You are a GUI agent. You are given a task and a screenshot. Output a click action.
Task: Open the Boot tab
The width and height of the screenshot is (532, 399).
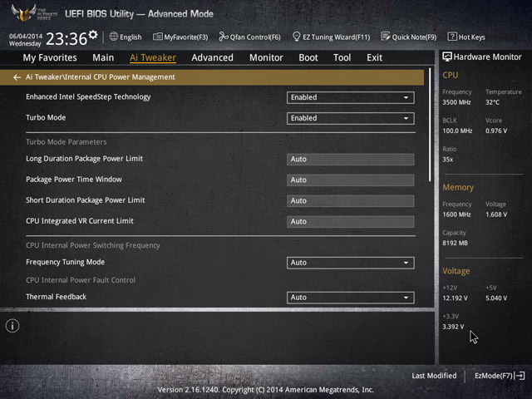click(308, 57)
